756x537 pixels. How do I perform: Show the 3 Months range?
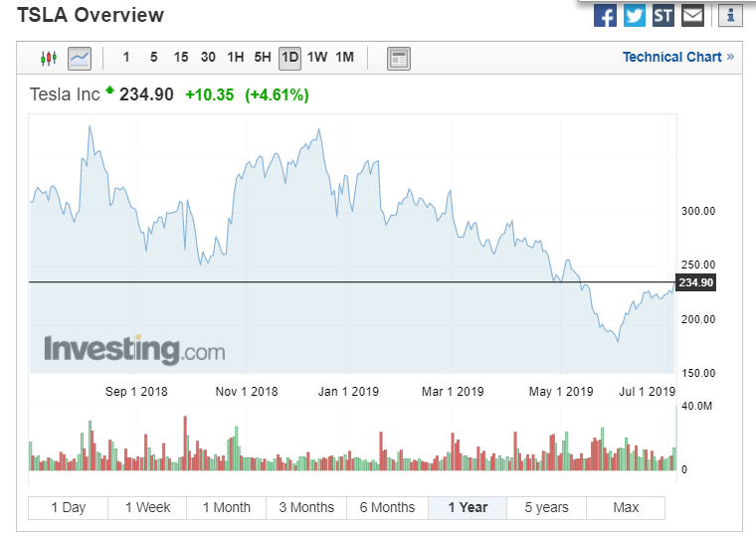point(306,507)
